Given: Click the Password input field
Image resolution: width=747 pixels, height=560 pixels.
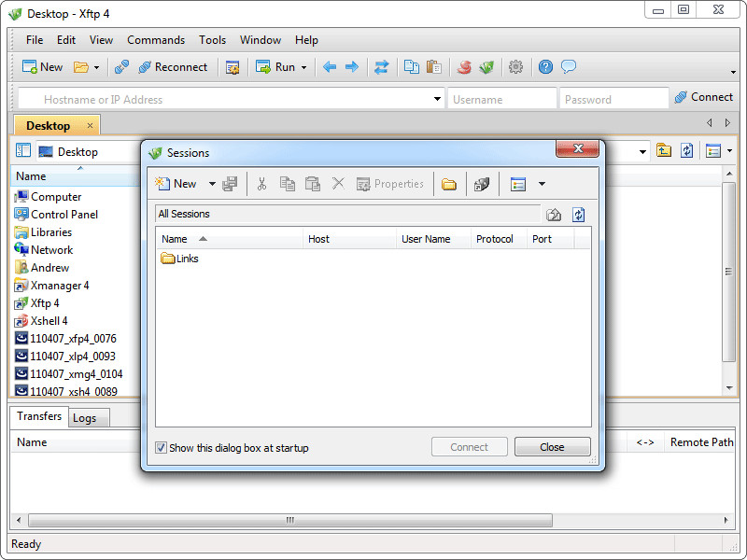Looking at the screenshot, I should pyautogui.click(x=613, y=99).
